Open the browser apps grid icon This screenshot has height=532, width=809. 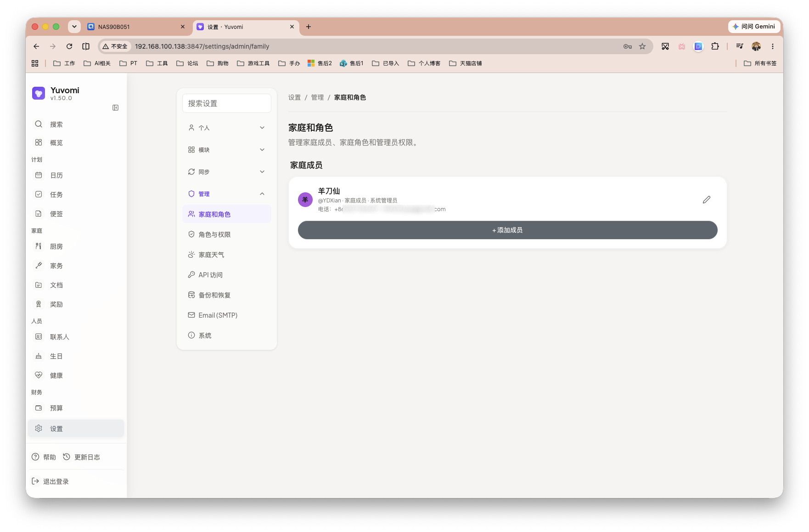tap(35, 63)
